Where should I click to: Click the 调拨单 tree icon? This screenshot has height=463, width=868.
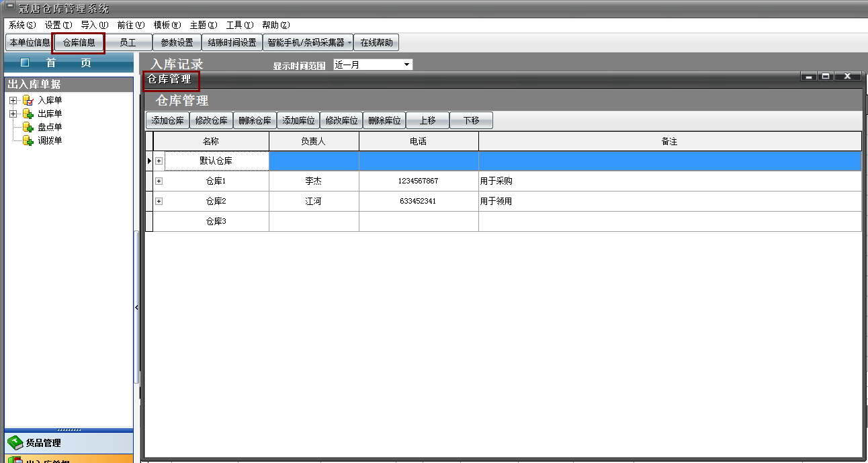28,141
